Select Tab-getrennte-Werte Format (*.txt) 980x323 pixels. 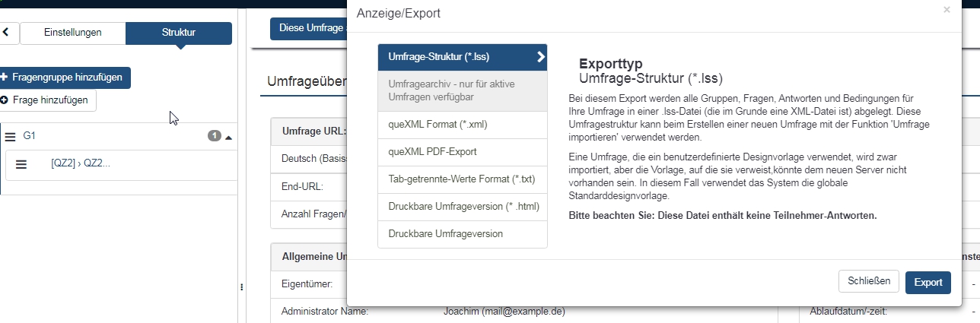pyautogui.click(x=462, y=179)
